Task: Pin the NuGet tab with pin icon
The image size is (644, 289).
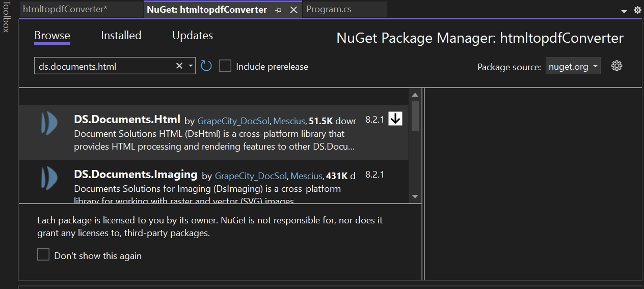Action: point(278,10)
